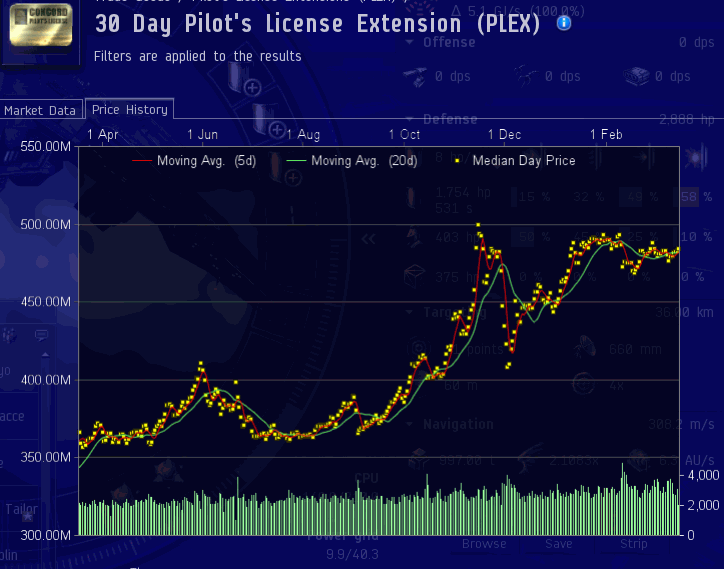
Task: Select the Price History tab
Action: 129,109
